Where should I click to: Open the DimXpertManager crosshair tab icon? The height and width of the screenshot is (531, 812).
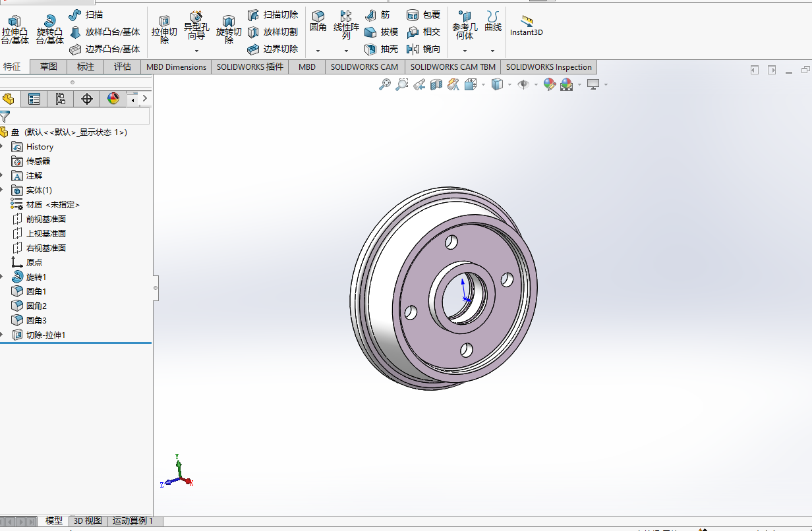pos(87,99)
